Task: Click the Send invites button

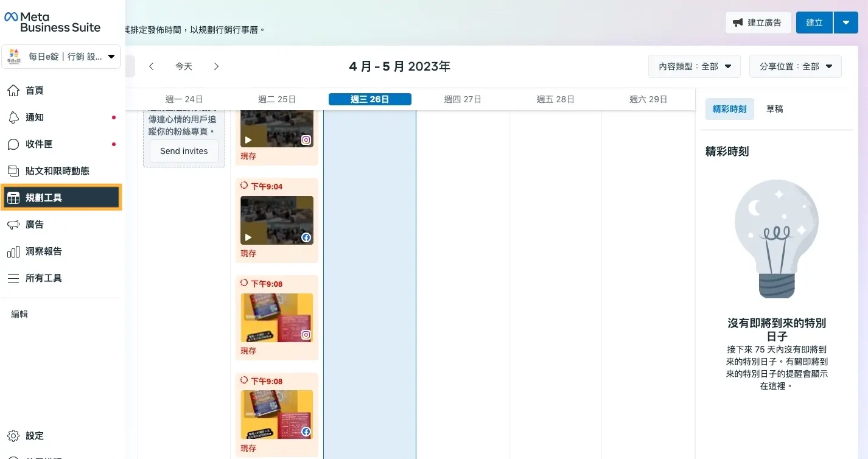Action: (184, 151)
